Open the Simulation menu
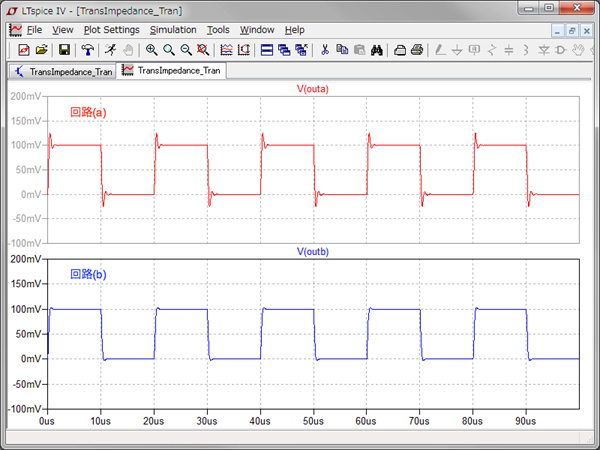 point(173,30)
